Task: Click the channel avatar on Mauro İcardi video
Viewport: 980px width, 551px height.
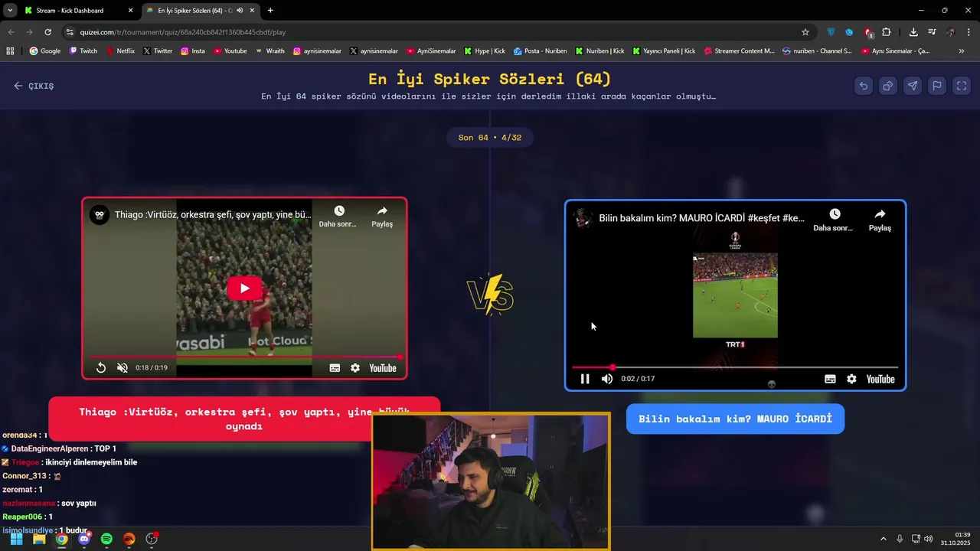Action: [x=583, y=218]
